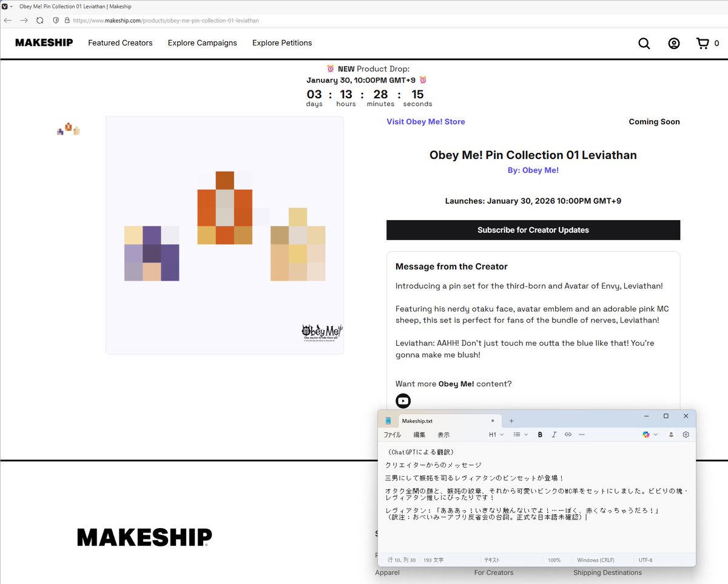Click the account profile icon in the header
This screenshot has height=584, width=728.
point(673,43)
